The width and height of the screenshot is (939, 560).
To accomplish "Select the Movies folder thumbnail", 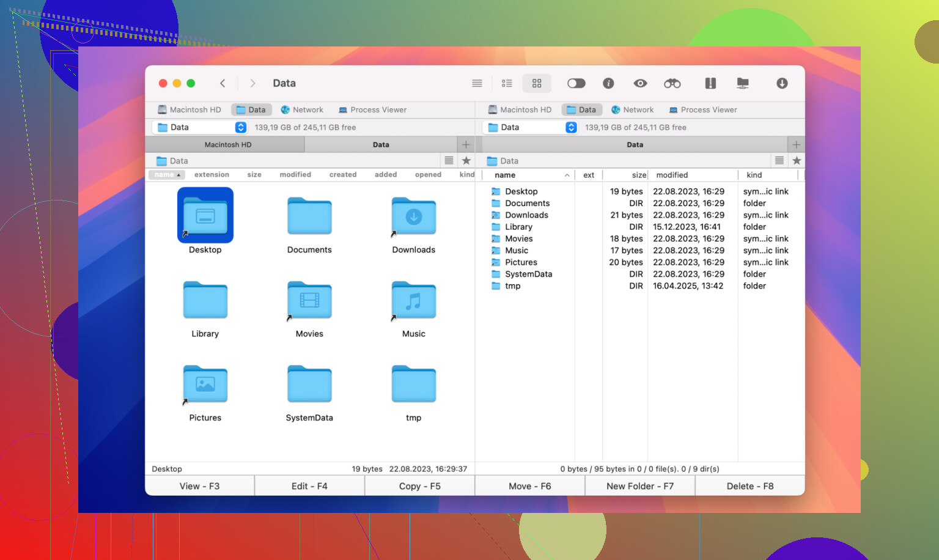I will point(309,301).
